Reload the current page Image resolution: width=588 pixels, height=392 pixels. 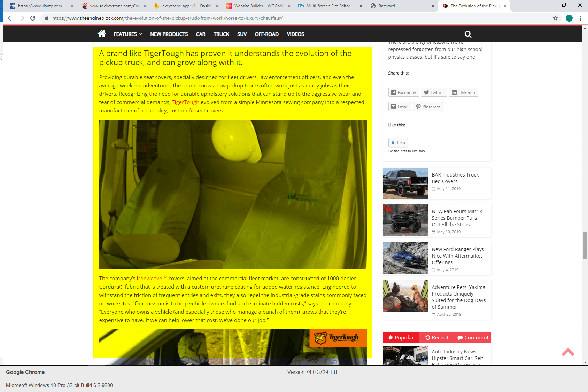pos(33,18)
